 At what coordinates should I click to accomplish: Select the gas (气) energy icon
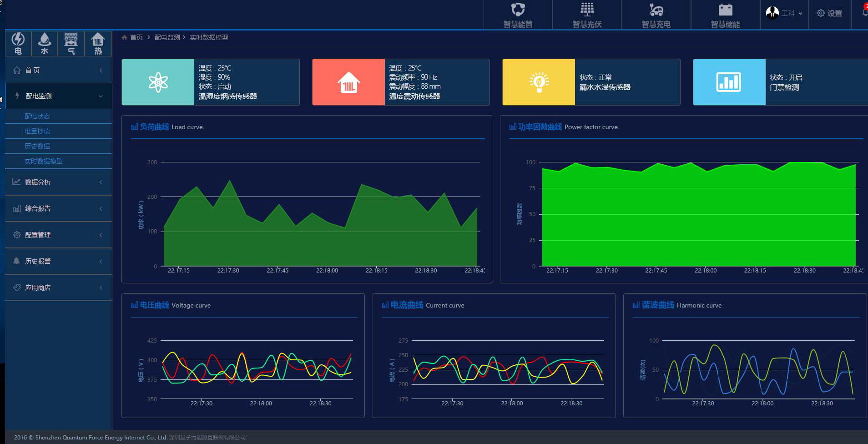(x=71, y=44)
